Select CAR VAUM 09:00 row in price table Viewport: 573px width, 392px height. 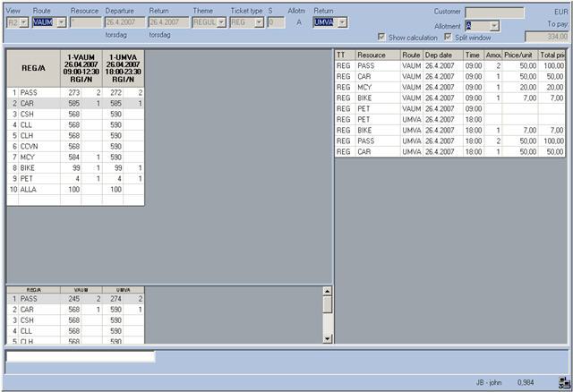449,77
